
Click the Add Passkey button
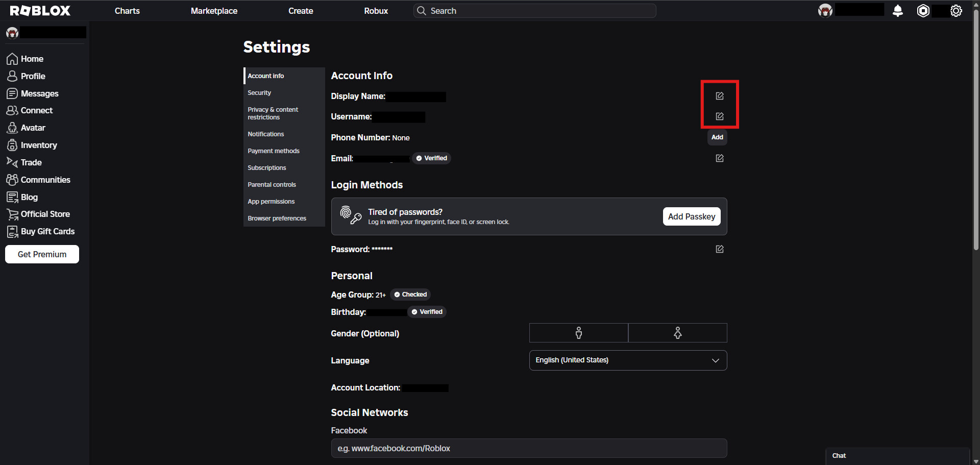(x=692, y=216)
